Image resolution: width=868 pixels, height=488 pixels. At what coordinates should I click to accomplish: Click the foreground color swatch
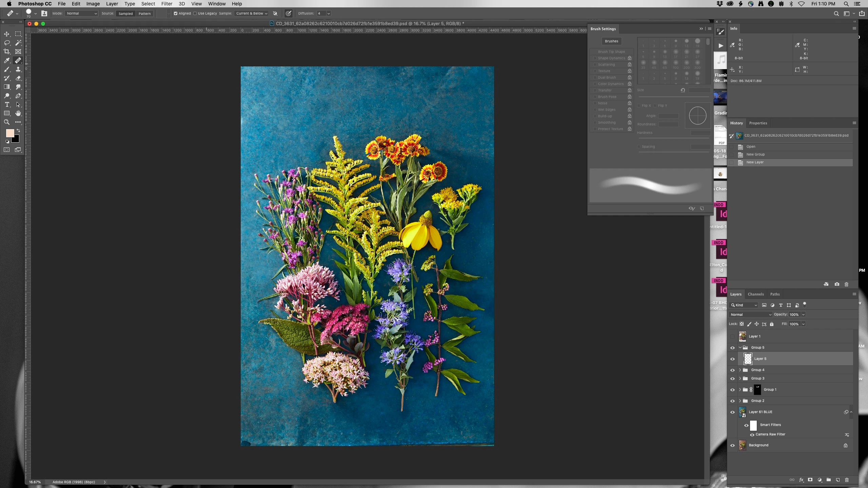(x=10, y=133)
